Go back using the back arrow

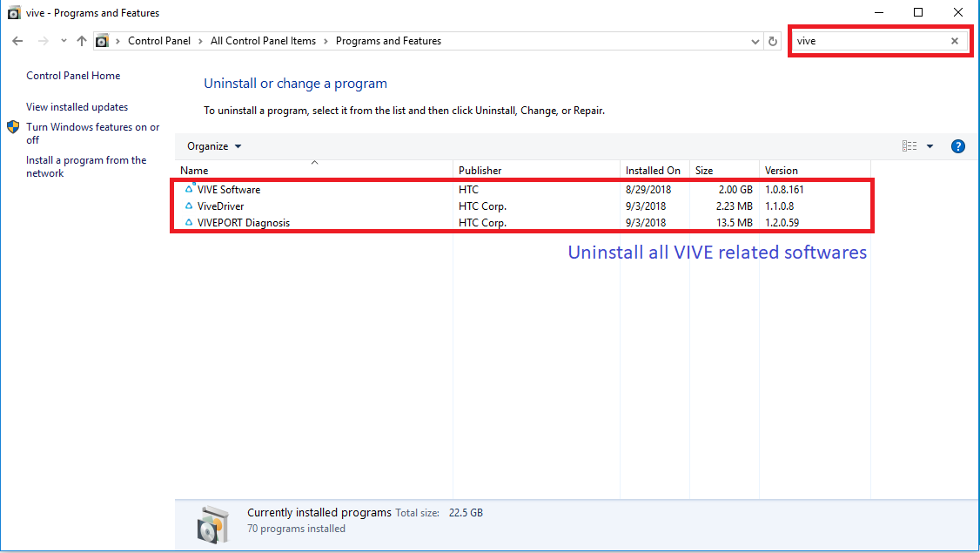coord(17,41)
